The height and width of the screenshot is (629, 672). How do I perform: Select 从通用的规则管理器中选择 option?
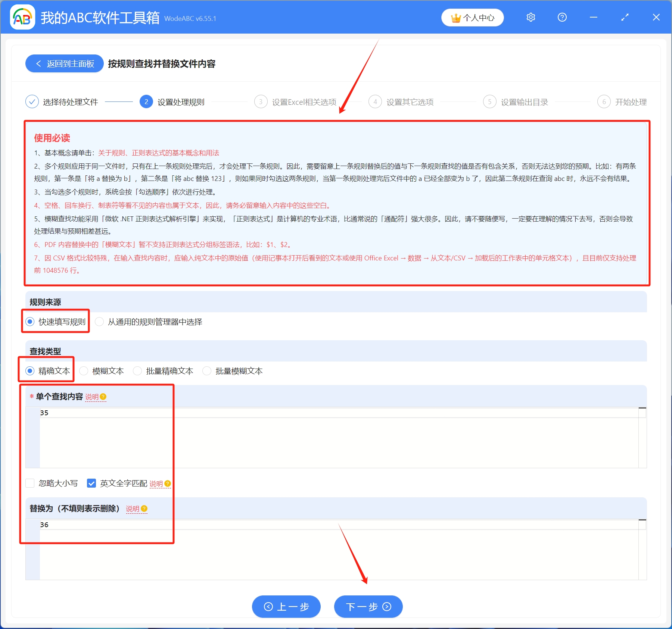point(99,322)
